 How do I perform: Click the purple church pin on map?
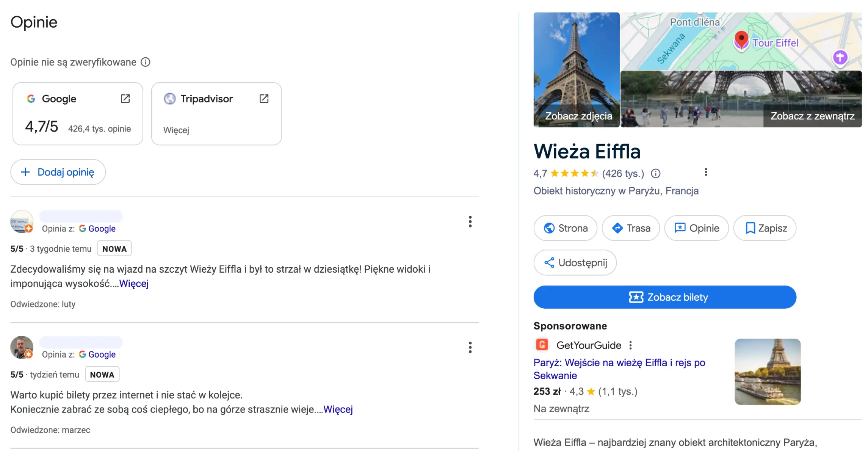pyautogui.click(x=840, y=58)
